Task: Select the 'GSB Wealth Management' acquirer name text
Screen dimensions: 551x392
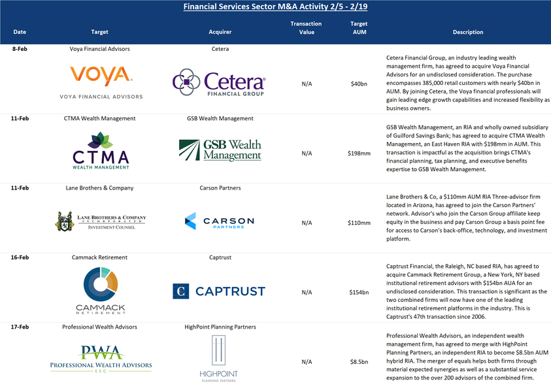Action: (x=220, y=118)
